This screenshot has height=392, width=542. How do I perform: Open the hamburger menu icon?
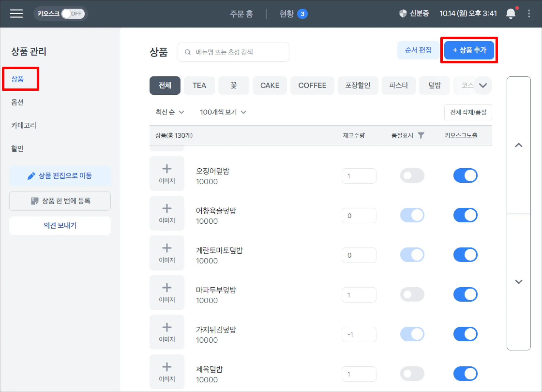pyautogui.click(x=16, y=13)
